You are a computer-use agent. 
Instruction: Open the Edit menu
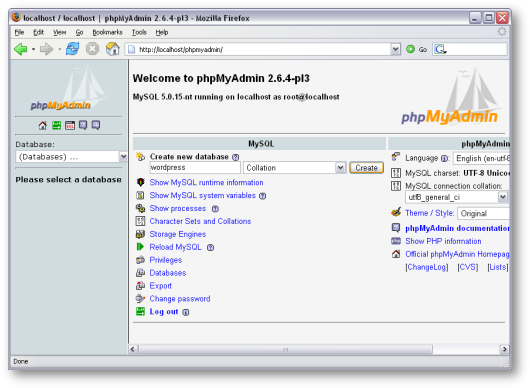point(38,32)
